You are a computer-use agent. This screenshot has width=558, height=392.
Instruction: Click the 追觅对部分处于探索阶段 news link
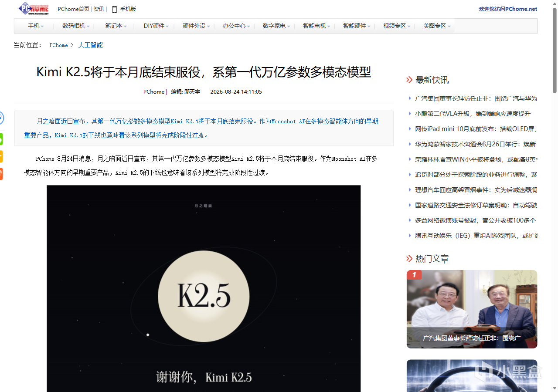pyautogui.click(x=476, y=175)
